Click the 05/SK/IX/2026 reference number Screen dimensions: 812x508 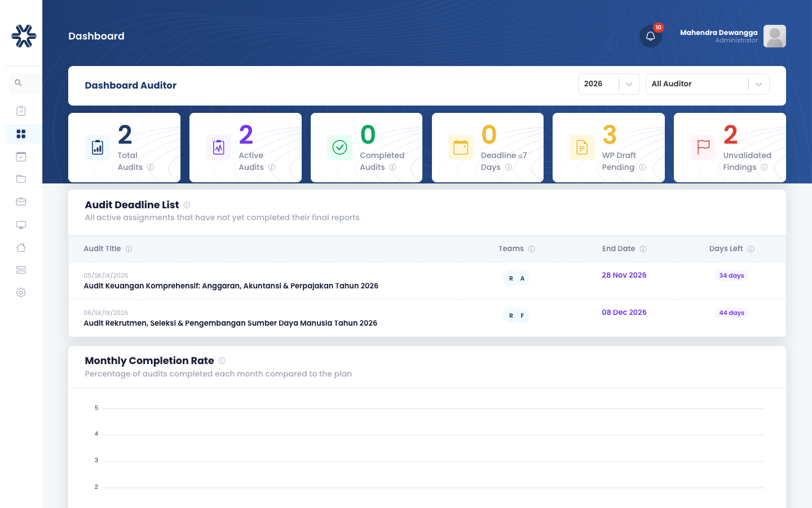(x=106, y=275)
